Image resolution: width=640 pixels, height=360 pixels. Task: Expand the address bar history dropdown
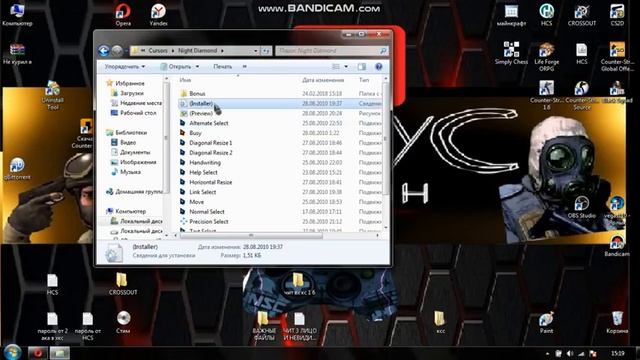(x=256, y=51)
